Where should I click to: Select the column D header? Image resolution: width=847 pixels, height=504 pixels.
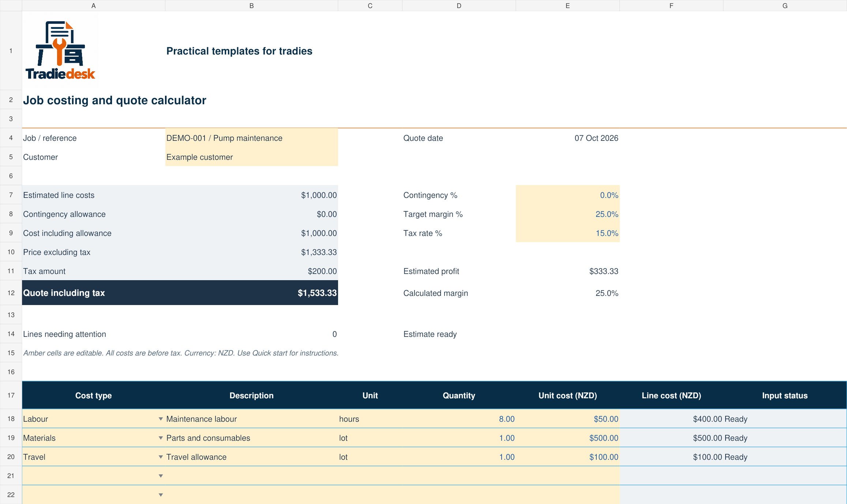tap(459, 5)
